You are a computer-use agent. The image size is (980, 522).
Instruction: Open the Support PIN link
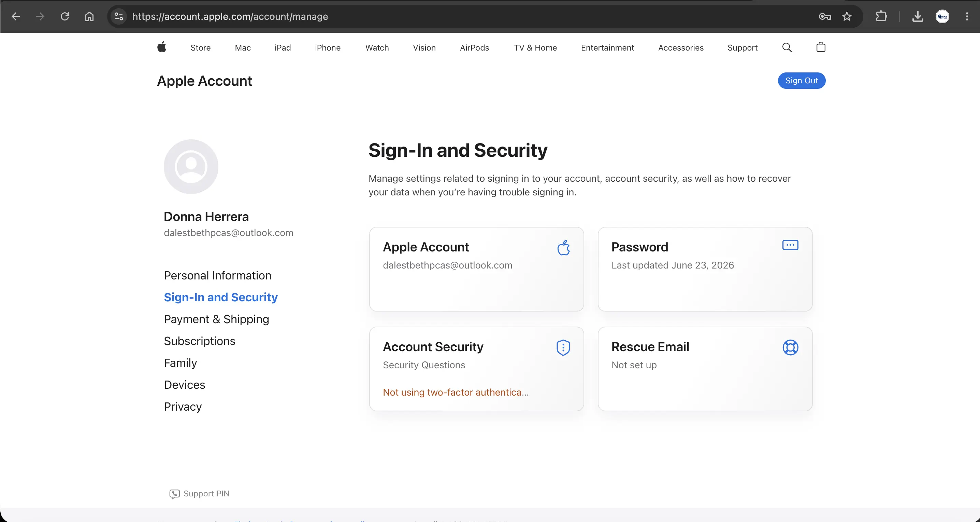tap(199, 494)
